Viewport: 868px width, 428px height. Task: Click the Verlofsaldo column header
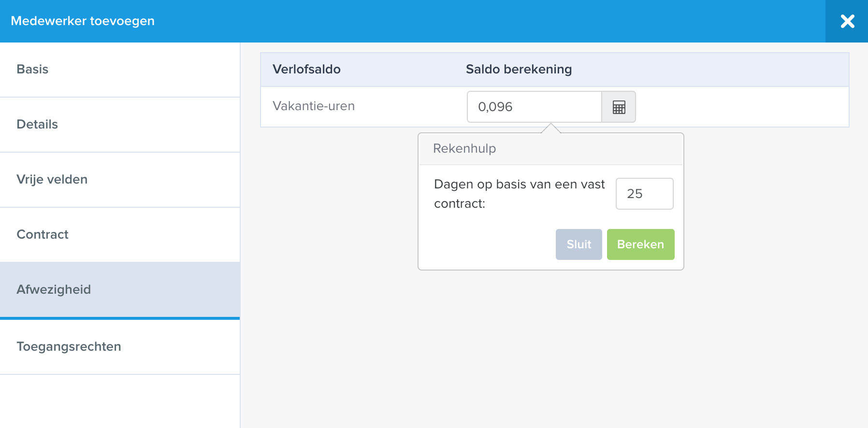(x=306, y=69)
